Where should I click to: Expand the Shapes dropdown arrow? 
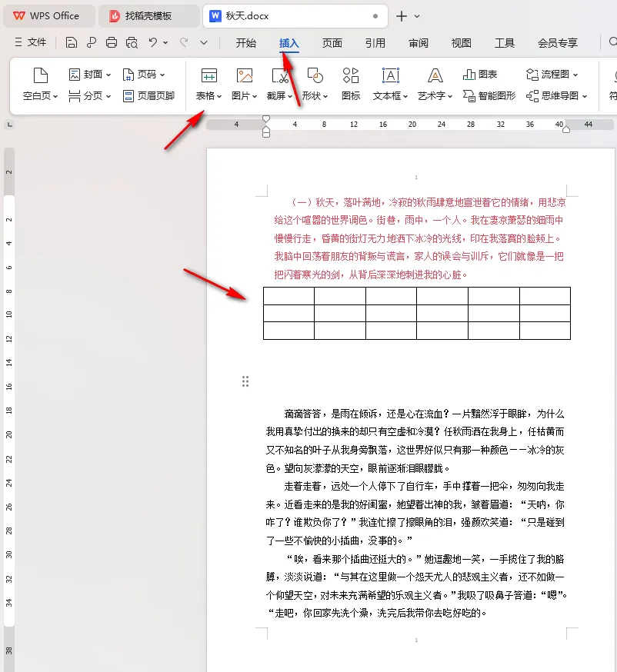pyautogui.click(x=325, y=96)
